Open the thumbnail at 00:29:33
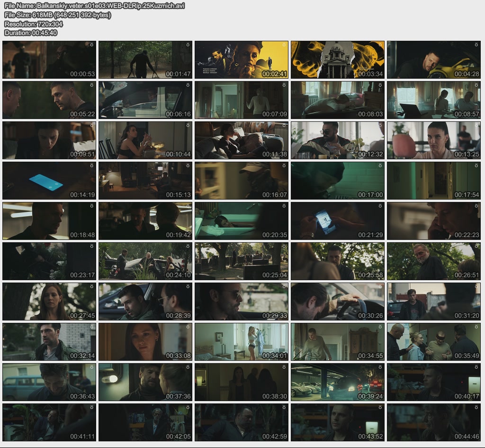Image resolution: width=485 pixels, height=448 pixels. [x=242, y=302]
